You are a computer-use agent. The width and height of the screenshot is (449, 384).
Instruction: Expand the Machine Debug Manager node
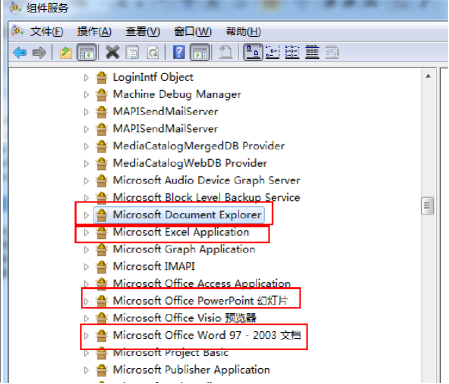tap(86, 95)
